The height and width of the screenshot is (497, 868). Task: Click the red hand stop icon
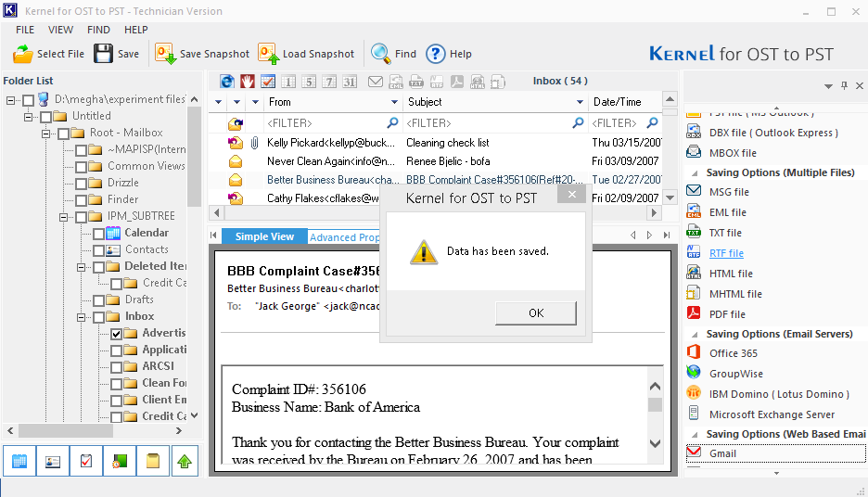point(248,82)
